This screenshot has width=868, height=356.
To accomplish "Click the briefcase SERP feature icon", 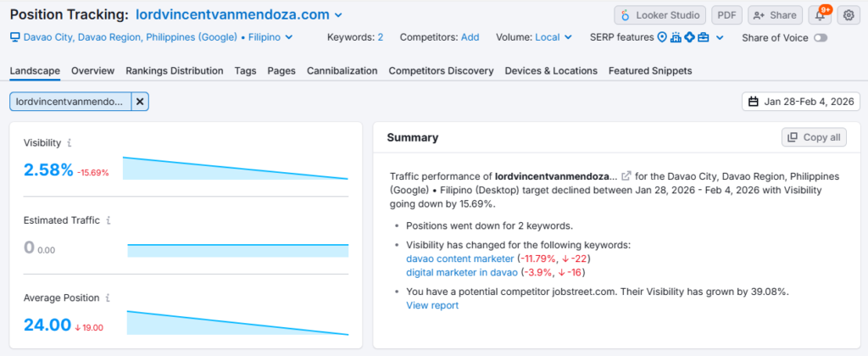I will point(704,37).
